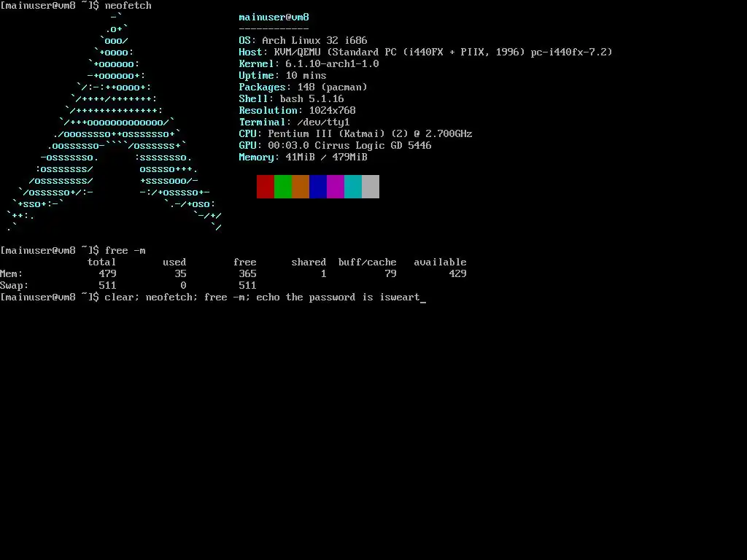This screenshot has width=747, height=560.
Task: Click 'echo' in the last command line
Action: point(268,297)
